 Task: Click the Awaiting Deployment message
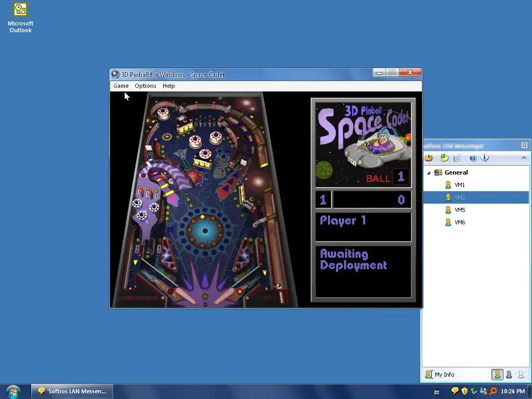353,260
